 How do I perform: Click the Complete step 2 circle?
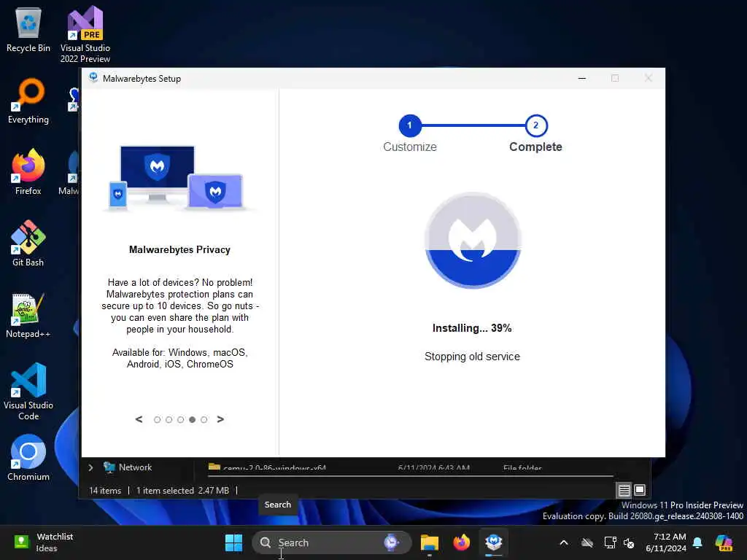click(x=536, y=125)
